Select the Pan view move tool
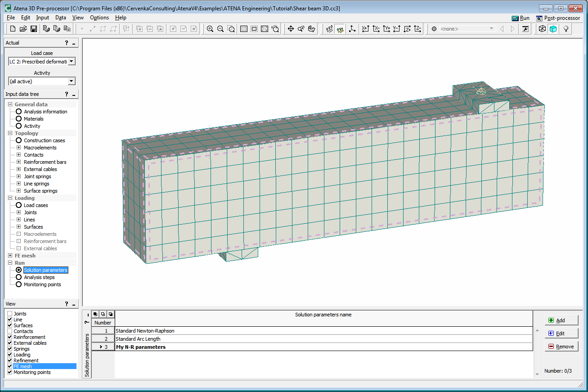588x392 pixels. click(291, 29)
